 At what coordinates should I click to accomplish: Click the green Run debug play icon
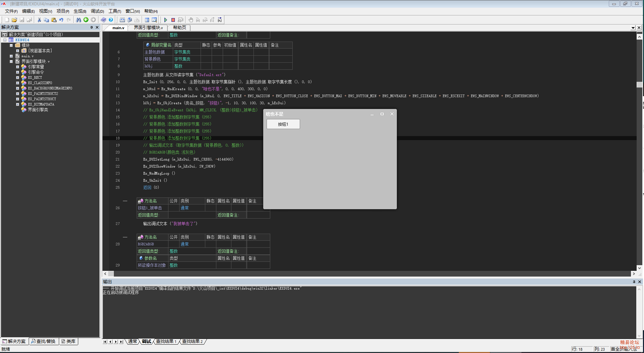[165, 20]
